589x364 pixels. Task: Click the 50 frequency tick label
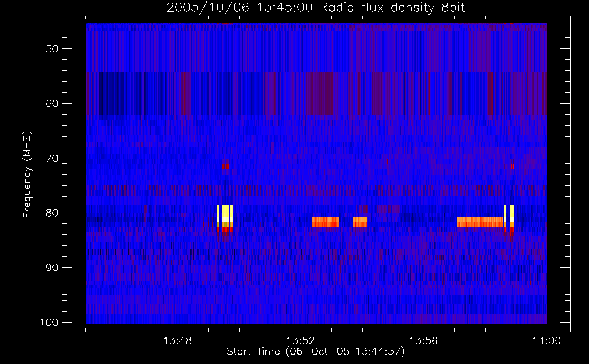(52, 49)
